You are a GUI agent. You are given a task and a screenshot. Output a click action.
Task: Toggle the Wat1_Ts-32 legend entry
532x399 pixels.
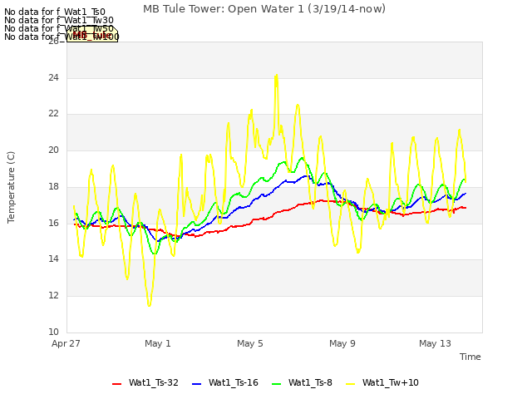[145, 382]
